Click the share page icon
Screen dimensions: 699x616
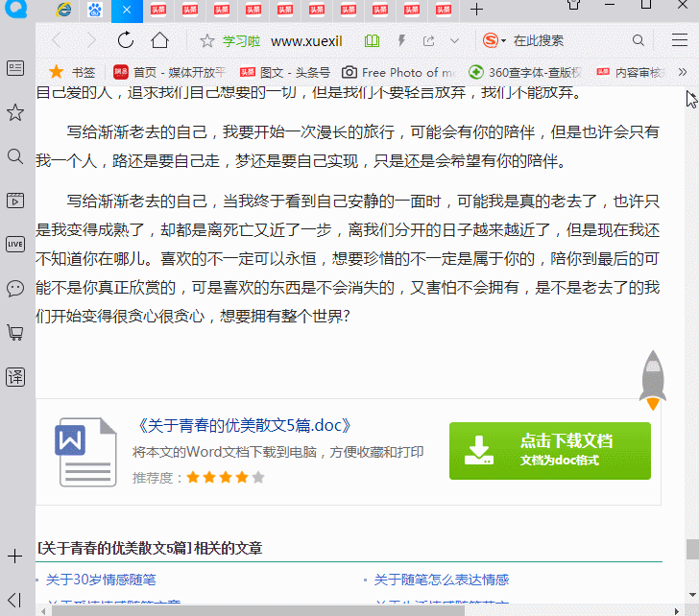coord(428,41)
